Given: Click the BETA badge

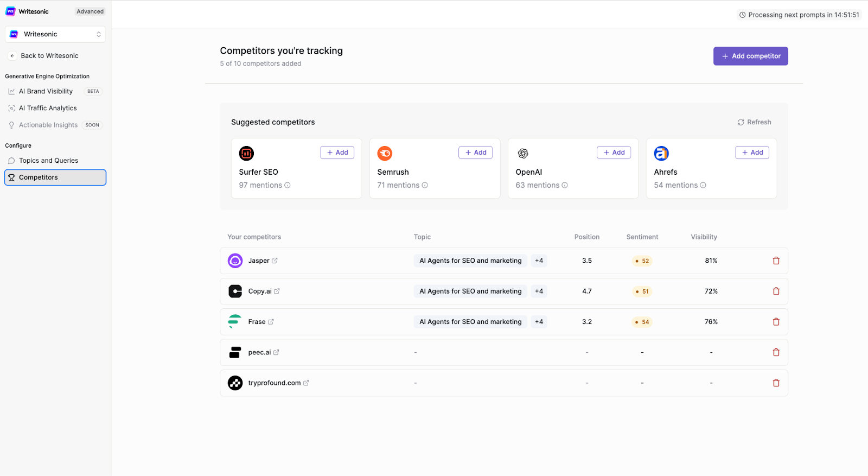Looking at the screenshot, I should click(93, 91).
